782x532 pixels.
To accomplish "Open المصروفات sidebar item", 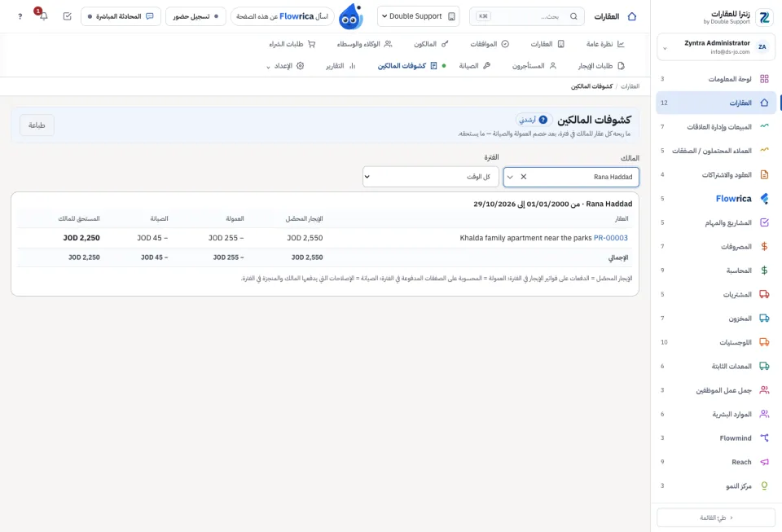I will click(x=716, y=246).
